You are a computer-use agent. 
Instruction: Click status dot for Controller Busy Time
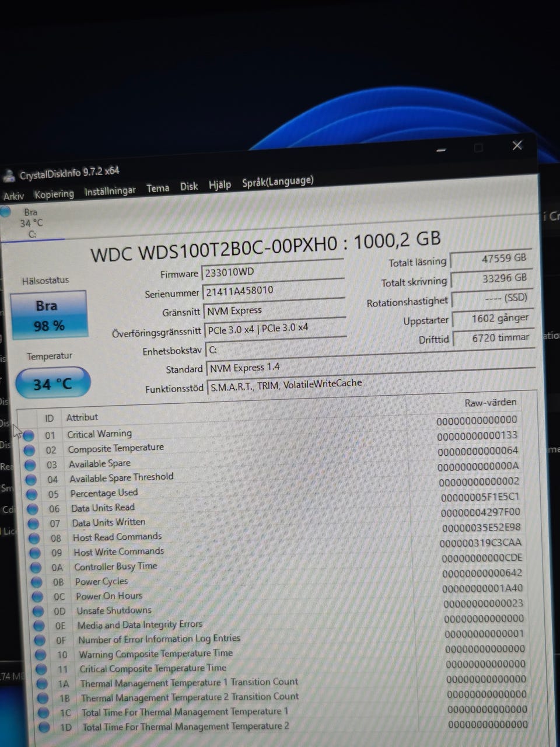point(36,567)
